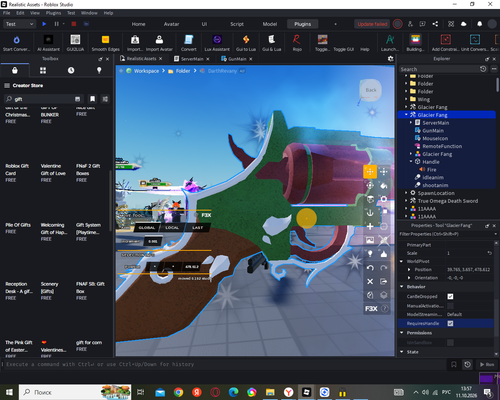This screenshot has width=500, height=400.
Task: Open the Plugins menu in menu bar
Action: 53,13
